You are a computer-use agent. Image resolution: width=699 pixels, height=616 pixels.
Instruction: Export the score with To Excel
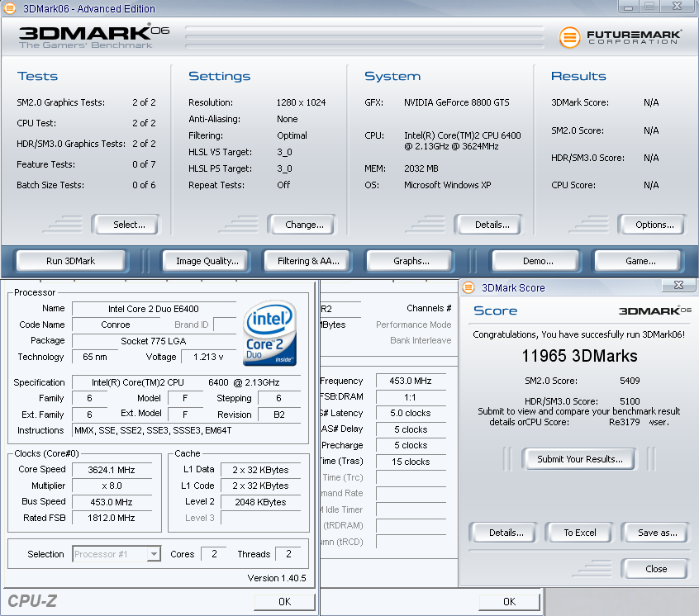coord(579,533)
